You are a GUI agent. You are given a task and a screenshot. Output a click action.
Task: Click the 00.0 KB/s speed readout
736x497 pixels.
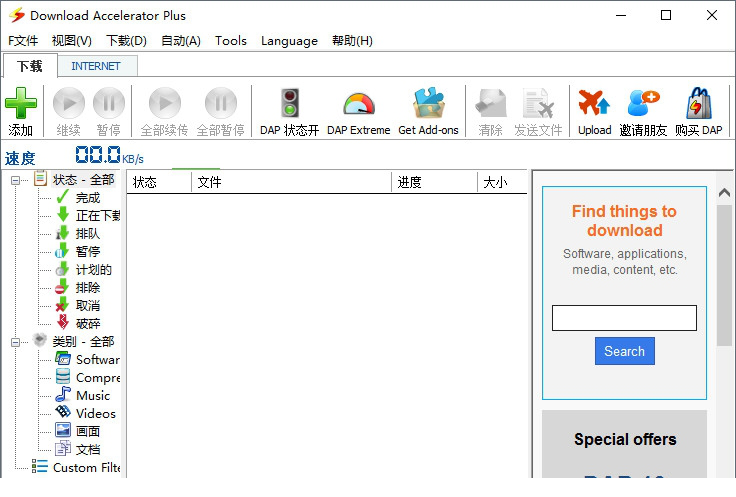tap(109, 155)
